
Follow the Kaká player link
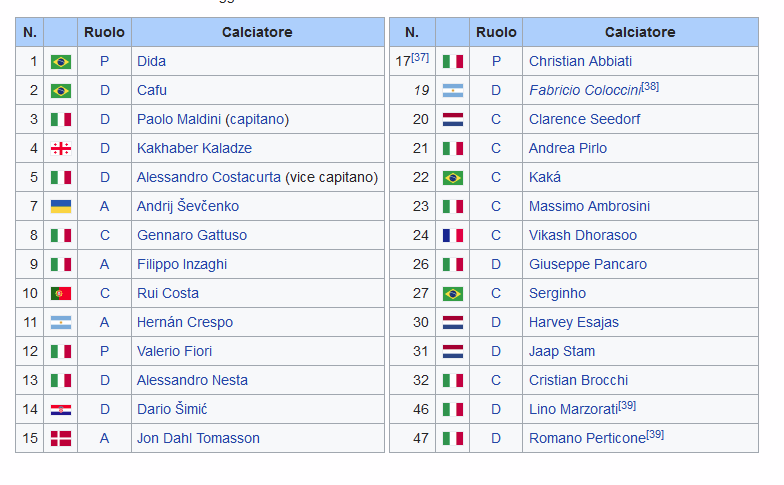(x=544, y=178)
